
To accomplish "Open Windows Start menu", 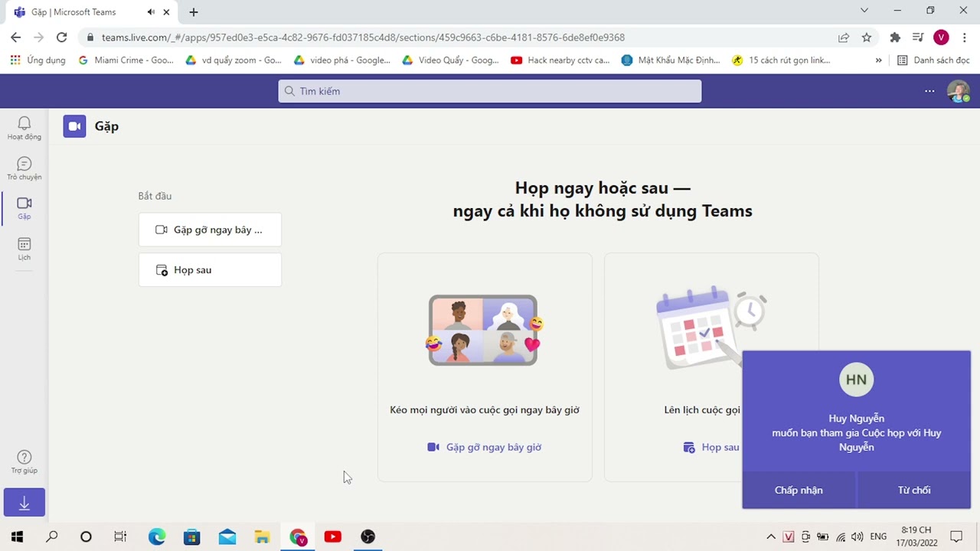I will click(17, 536).
